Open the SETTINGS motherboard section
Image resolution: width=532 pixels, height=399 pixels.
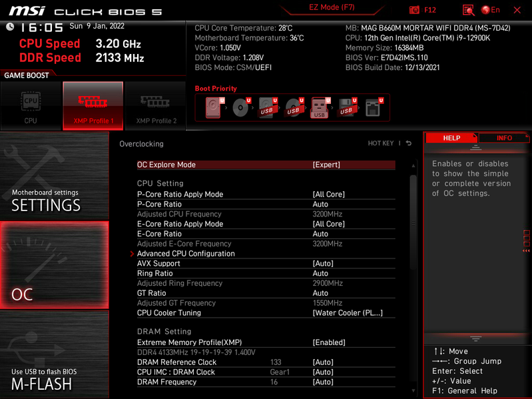55,176
